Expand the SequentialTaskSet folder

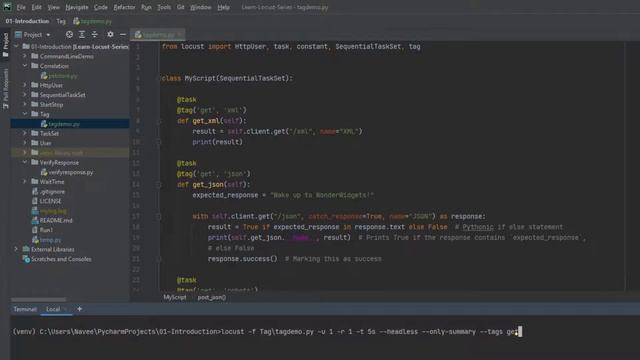click(25, 95)
